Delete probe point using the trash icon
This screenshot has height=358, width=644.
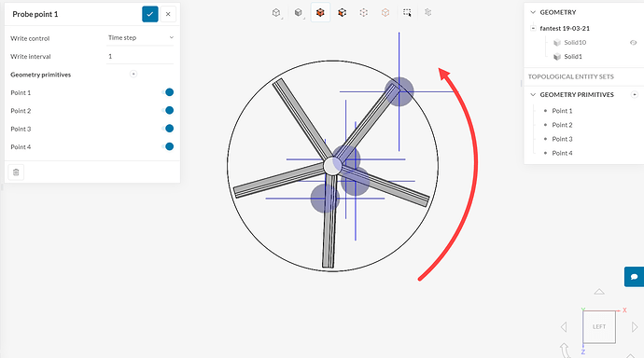[x=16, y=172]
